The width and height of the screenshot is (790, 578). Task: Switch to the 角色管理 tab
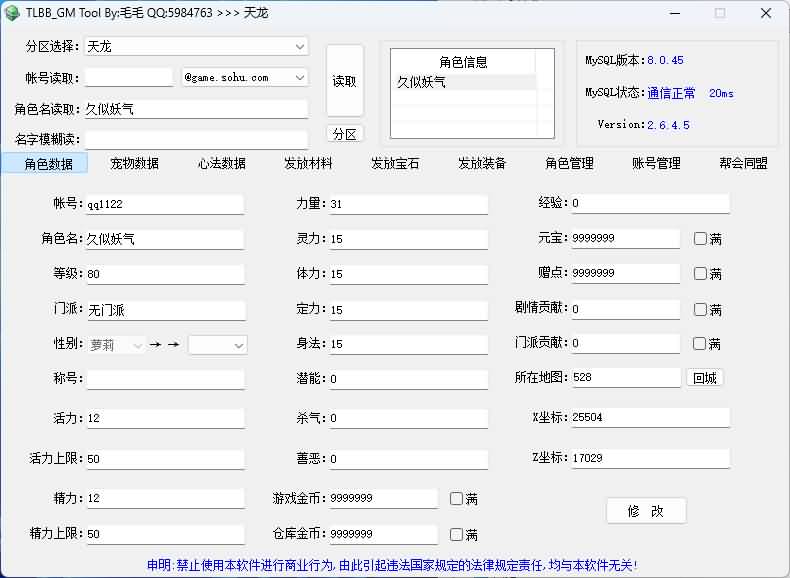click(569, 163)
